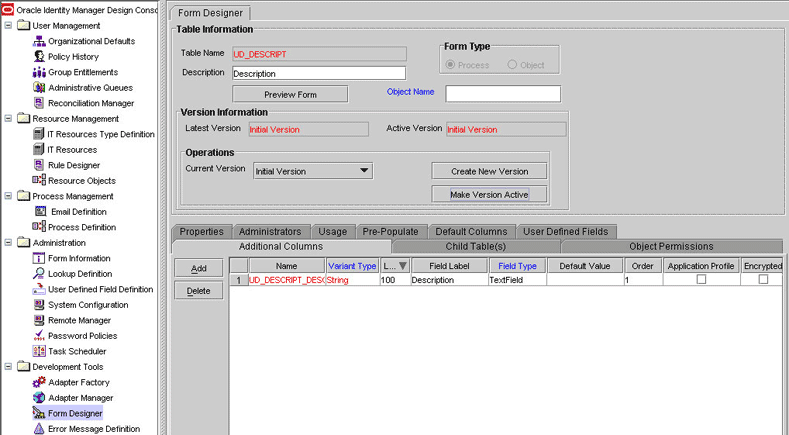Select row number 1 header cell
The height and width of the screenshot is (435, 789).
pos(239,280)
